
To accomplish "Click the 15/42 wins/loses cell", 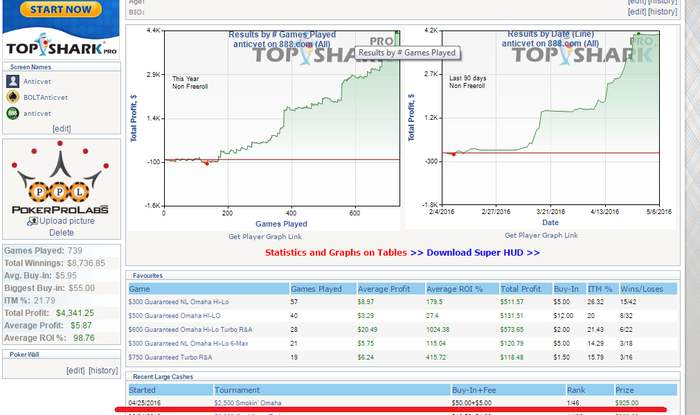I will tap(629, 302).
